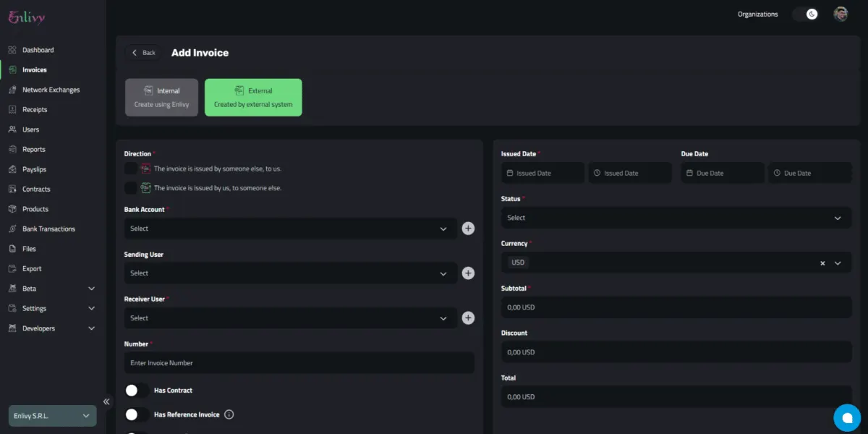
Task: Open the Enlivy S.R.L. organization selector
Action: coord(52,416)
